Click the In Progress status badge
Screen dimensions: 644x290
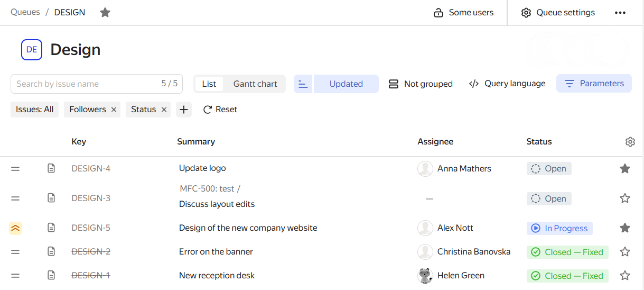pos(559,229)
